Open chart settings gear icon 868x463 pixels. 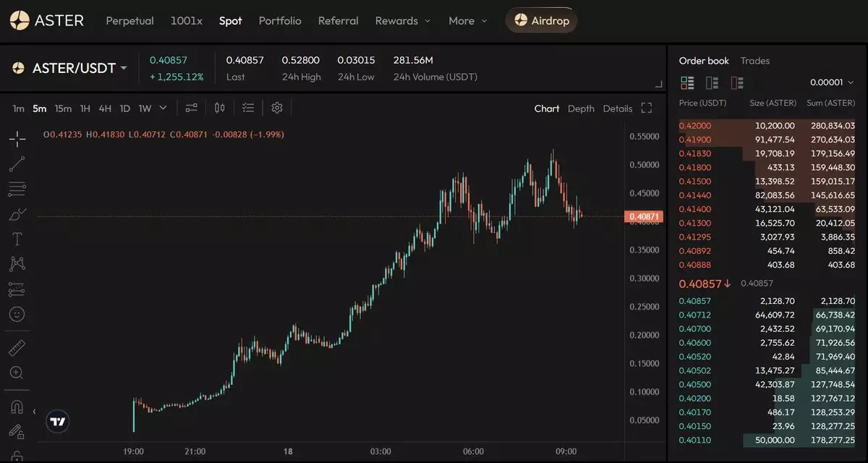(277, 108)
